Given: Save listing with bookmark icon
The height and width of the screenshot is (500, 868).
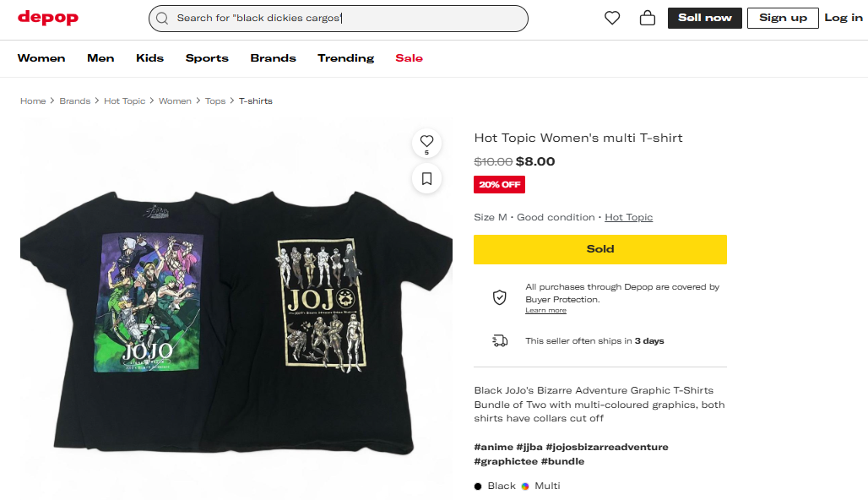Looking at the screenshot, I should coord(426,178).
